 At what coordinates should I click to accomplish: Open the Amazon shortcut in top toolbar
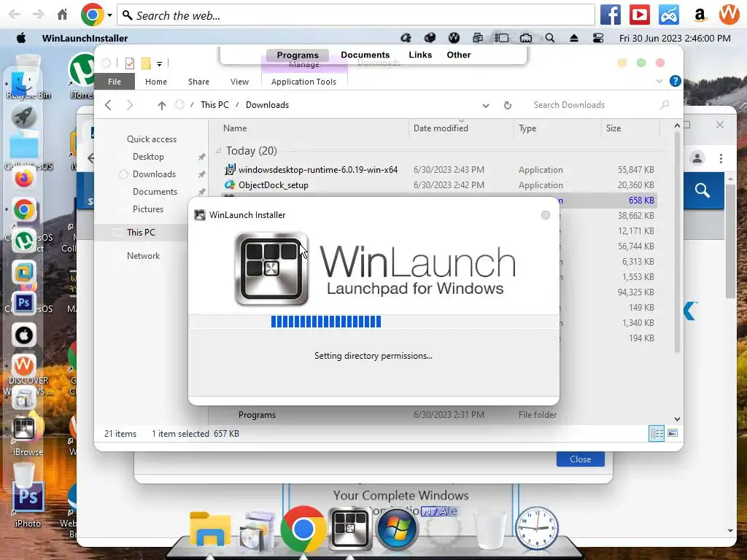[x=700, y=15]
